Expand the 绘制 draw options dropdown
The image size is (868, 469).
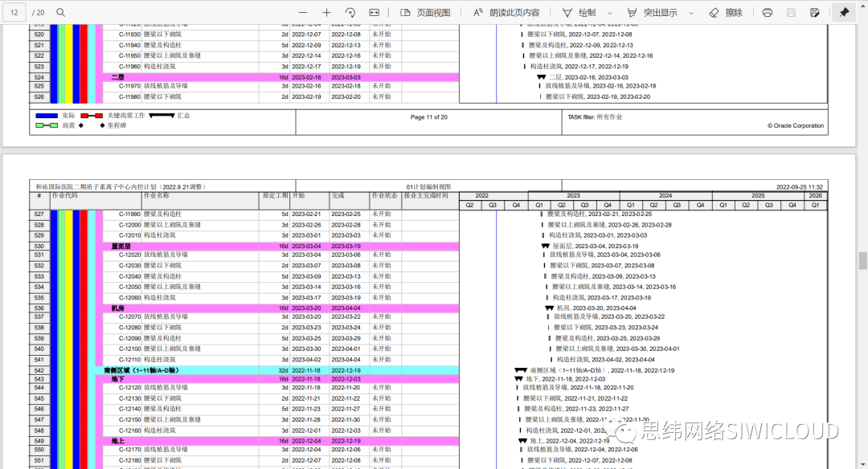pyautogui.click(x=609, y=13)
